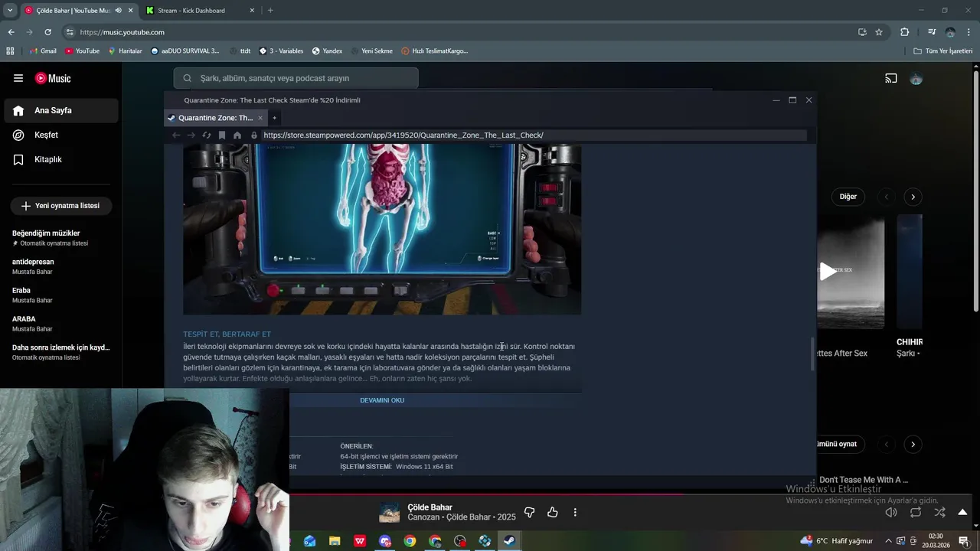Open Chrome tab search dropdown
Viewport: 980px width, 551px height.
click(10, 11)
